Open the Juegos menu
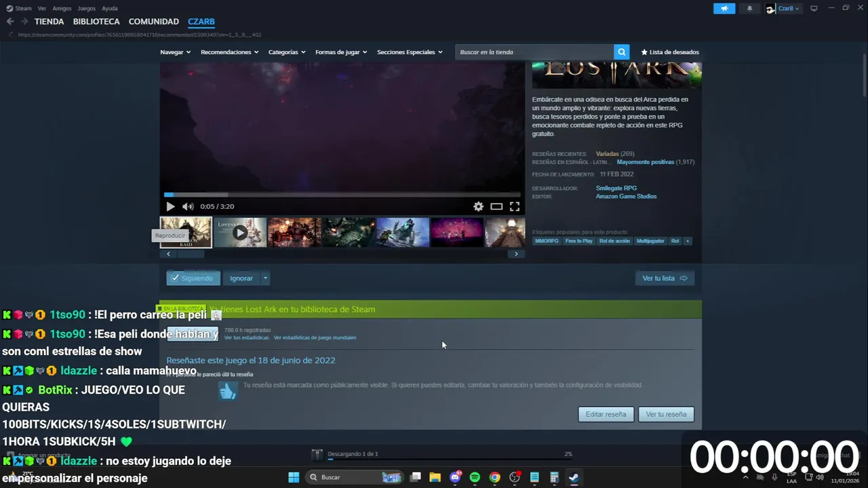The image size is (868, 488). (87, 8)
